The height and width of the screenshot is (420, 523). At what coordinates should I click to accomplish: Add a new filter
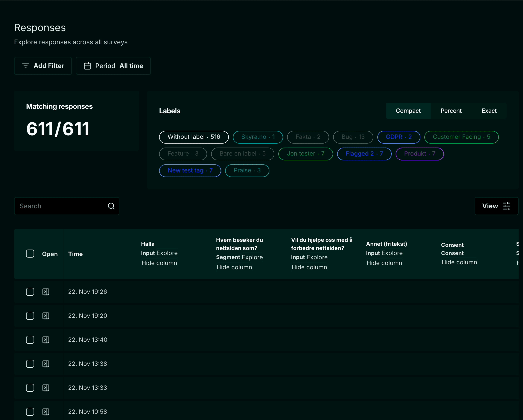43,66
